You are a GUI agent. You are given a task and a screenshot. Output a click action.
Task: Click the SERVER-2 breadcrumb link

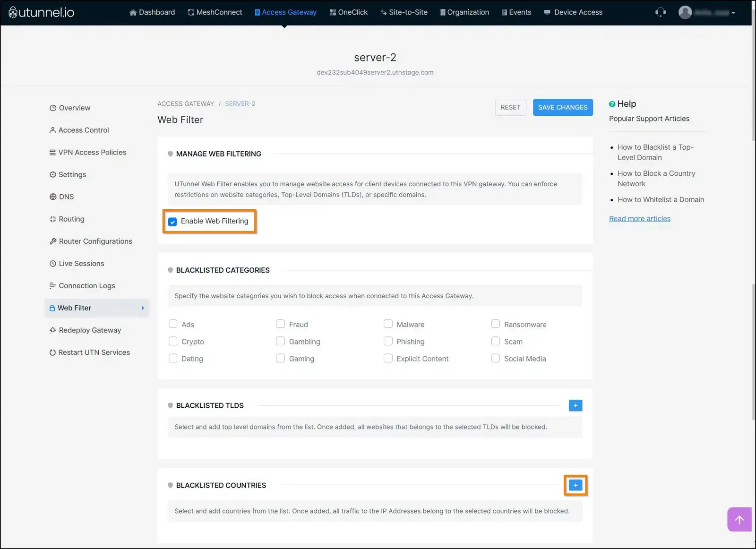240,104
